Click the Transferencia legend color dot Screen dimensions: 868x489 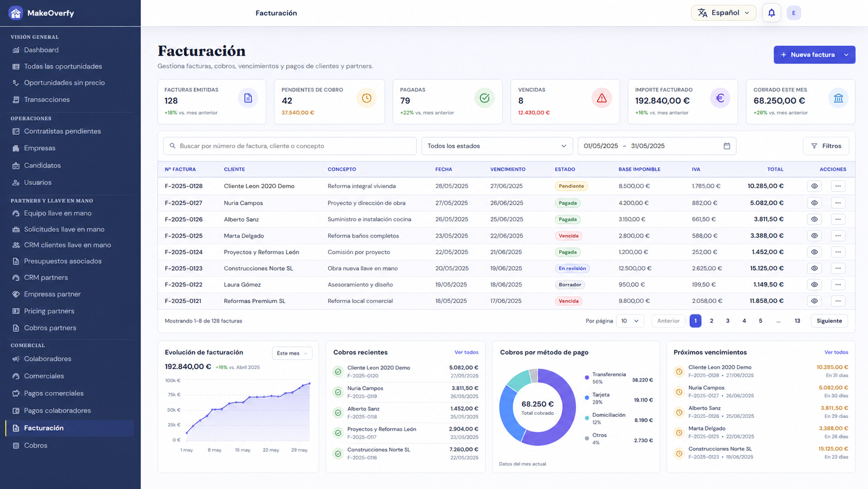point(587,378)
